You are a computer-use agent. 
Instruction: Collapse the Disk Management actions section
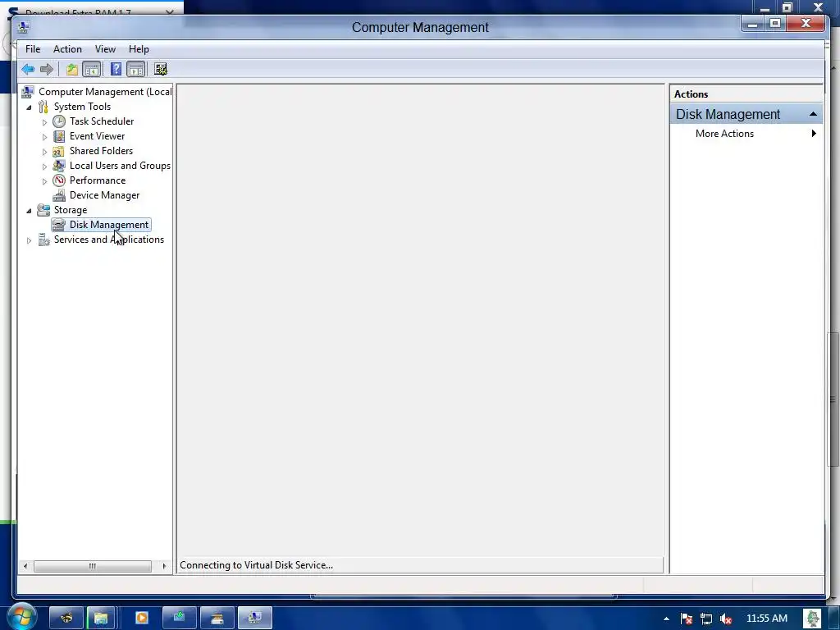[813, 114]
